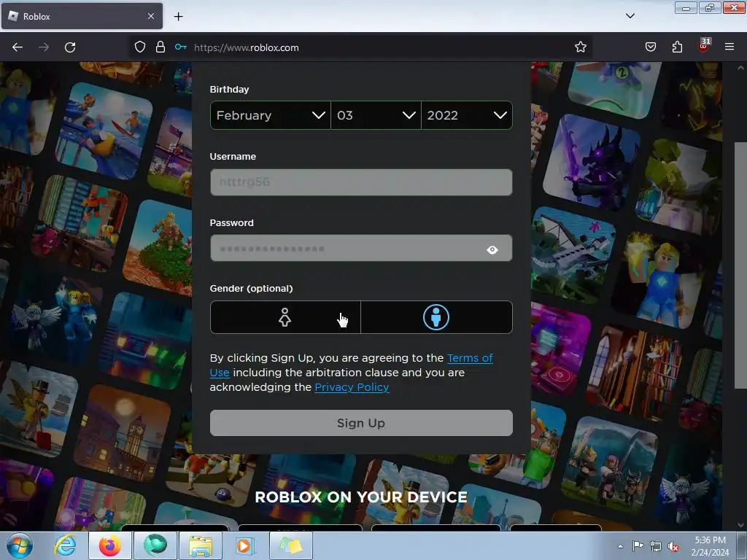Toggle password visibility eye icon
Image resolution: width=747 pixels, height=560 pixels.
(x=492, y=250)
